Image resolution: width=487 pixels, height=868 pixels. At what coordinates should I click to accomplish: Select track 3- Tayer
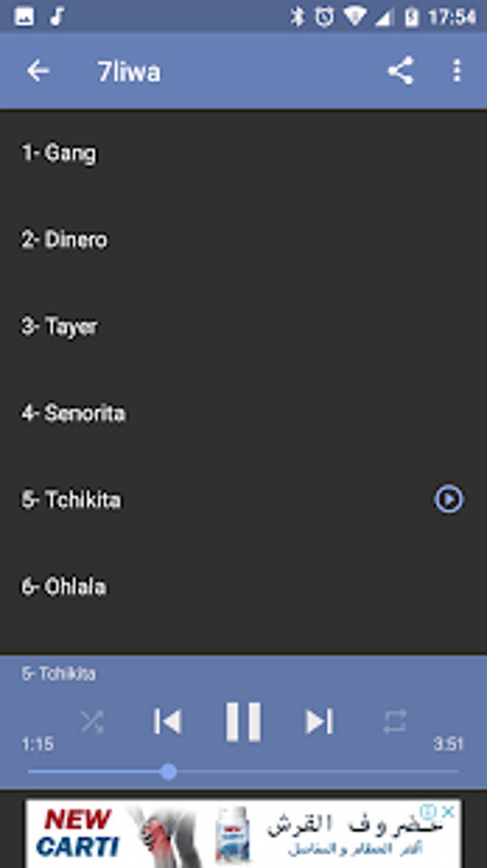[60, 327]
